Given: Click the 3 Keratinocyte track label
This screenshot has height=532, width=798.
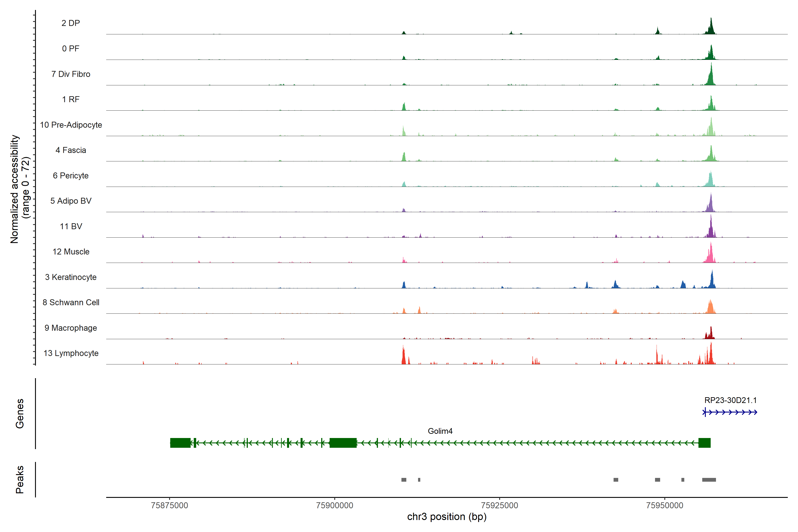Looking at the screenshot, I should click(x=70, y=277).
